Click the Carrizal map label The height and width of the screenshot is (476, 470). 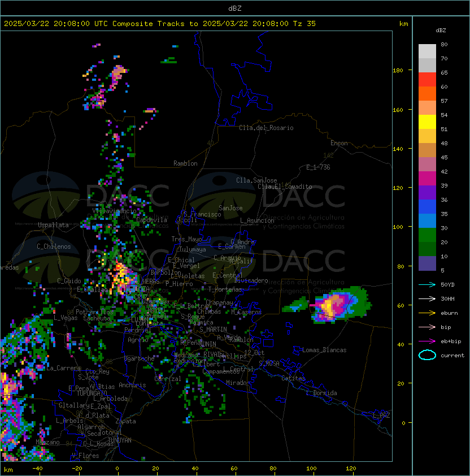167,379
